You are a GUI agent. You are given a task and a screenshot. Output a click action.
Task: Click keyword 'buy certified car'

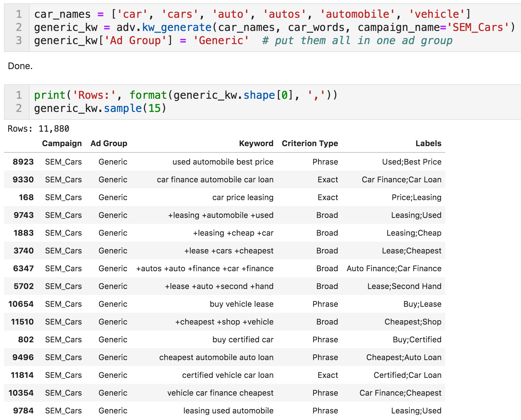[x=243, y=340]
